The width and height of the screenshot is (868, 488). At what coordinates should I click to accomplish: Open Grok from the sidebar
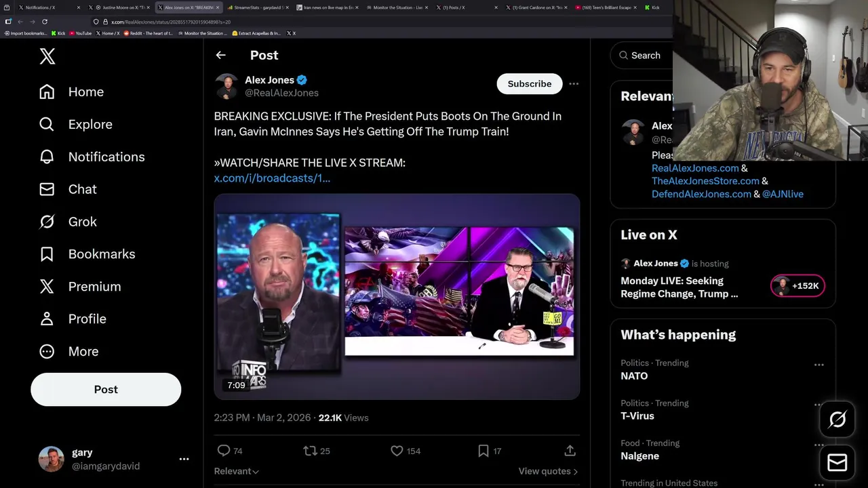pos(68,222)
